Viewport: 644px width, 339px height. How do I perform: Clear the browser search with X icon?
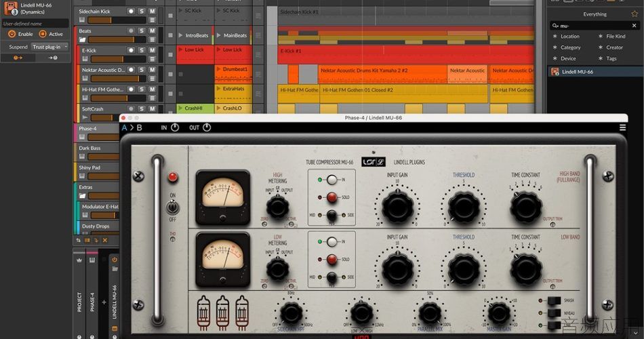click(634, 26)
